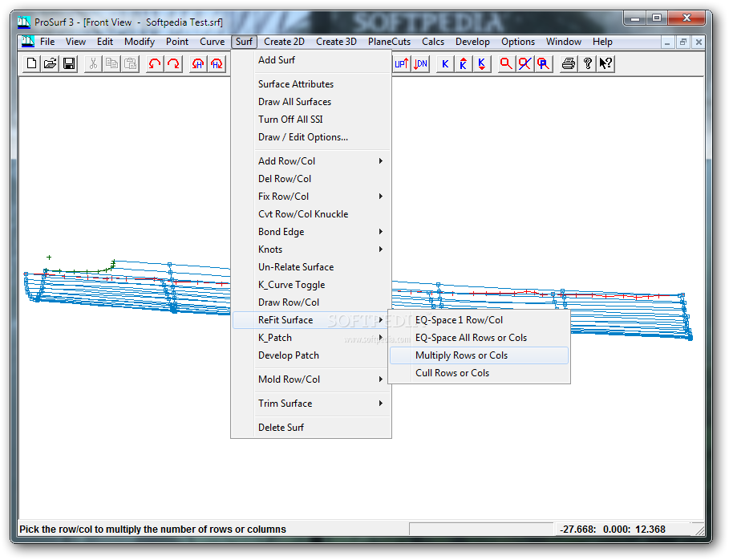The width and height of the screenshot is (729, 560).
Task: Click the red zoom magnifier icon
Action: point(506,63)
